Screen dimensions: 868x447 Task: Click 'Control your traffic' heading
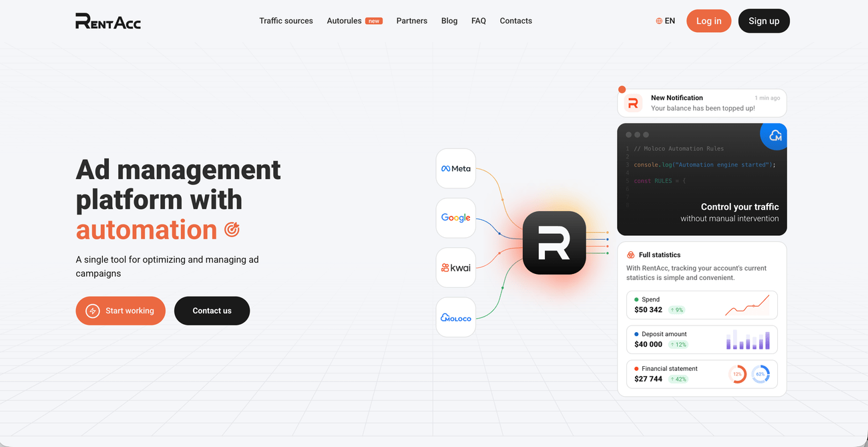740,207
